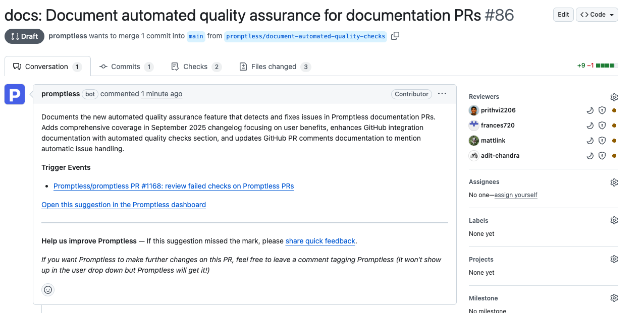The width and height of the screenshot is (644, 313).
Task: Open review details shield for frances720
Action: coord(602,125)
